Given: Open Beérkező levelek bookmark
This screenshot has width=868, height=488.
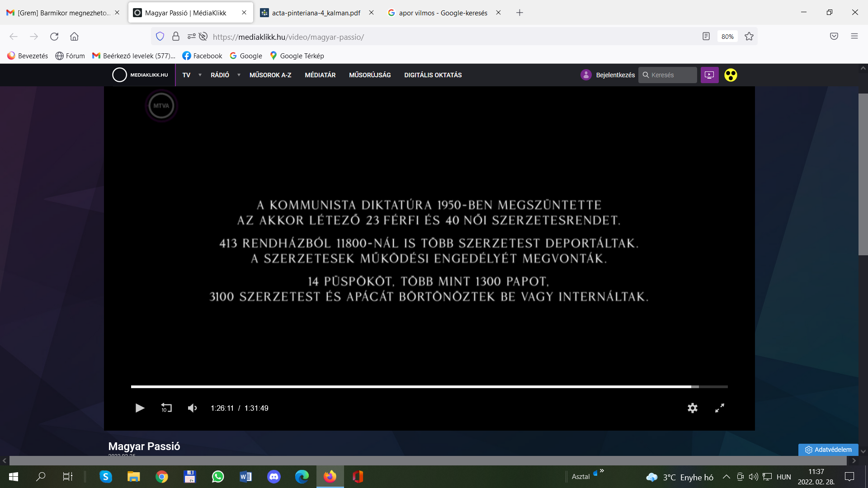Looking at the screenshot, I should (x=134, y=56).
